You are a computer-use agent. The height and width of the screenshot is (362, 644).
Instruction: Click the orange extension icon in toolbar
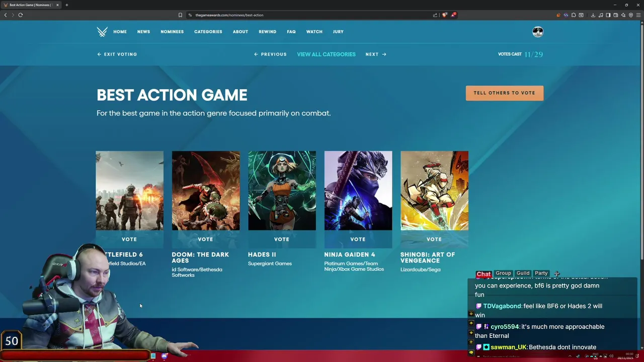[x=558, y=15]
